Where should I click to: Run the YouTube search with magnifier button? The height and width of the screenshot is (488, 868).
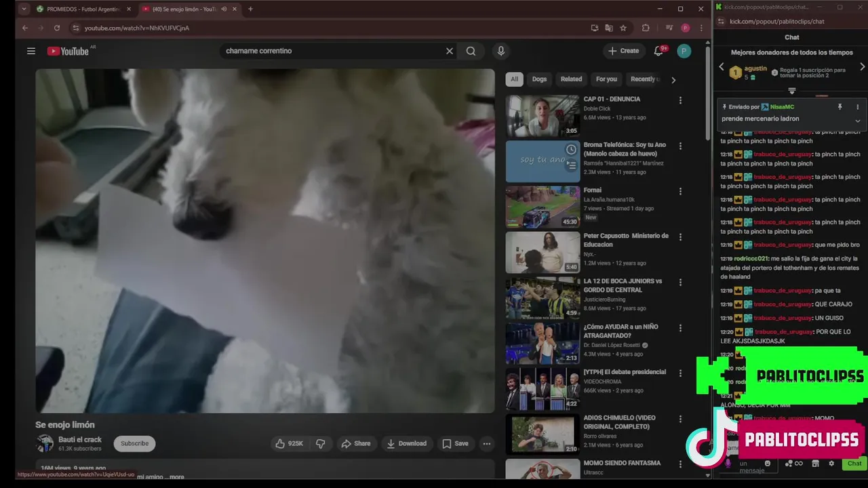[x=471, y=51]
